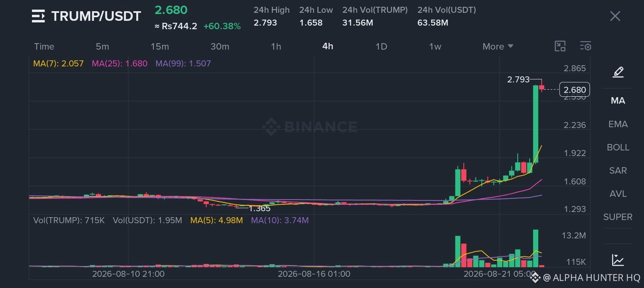
Task: Select the 30m timeframe
Action: tap(220, 46)
